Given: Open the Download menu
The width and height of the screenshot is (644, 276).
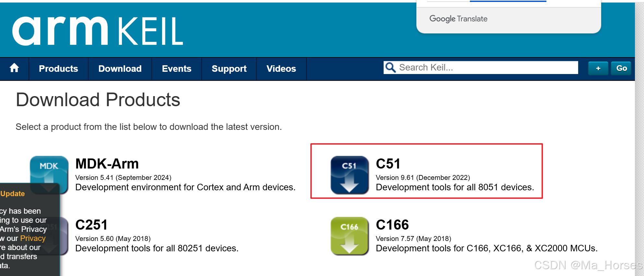Looking at the screenshot, I should 120,69.
